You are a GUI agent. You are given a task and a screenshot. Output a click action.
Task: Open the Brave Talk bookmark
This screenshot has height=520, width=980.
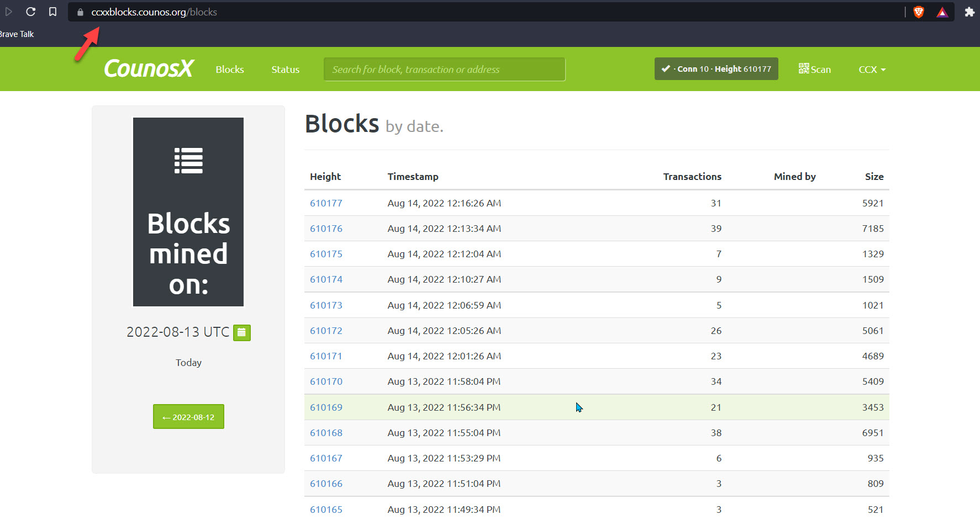pyautogui.click(x=17, y=34)
